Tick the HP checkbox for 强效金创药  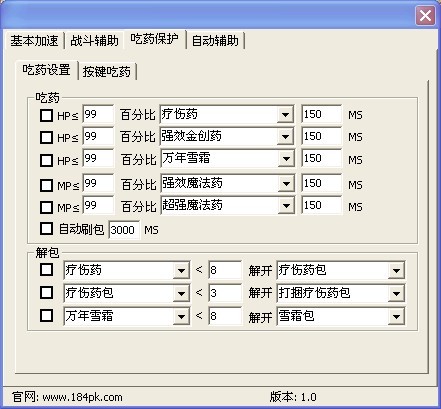[46, 137]
